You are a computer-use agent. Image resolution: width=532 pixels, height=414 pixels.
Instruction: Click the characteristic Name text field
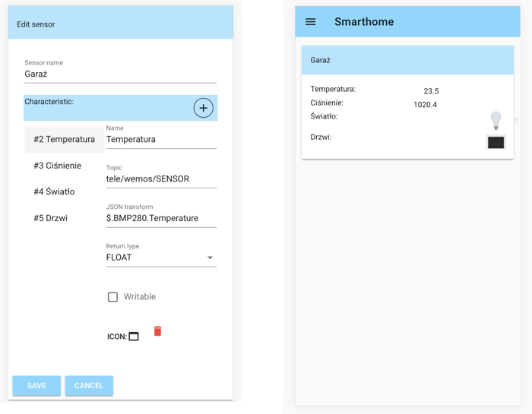point(161,140)
